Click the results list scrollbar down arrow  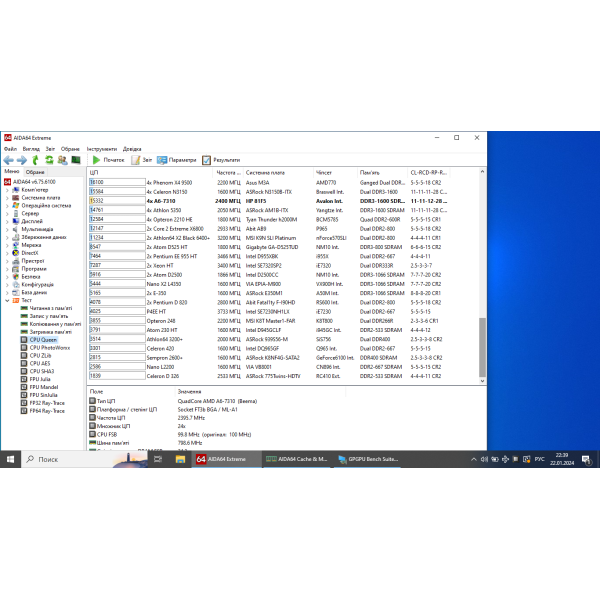(482, 381)
